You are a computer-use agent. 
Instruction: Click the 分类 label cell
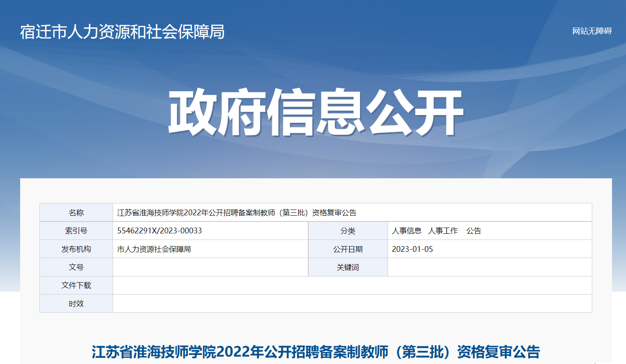point(348,231)
